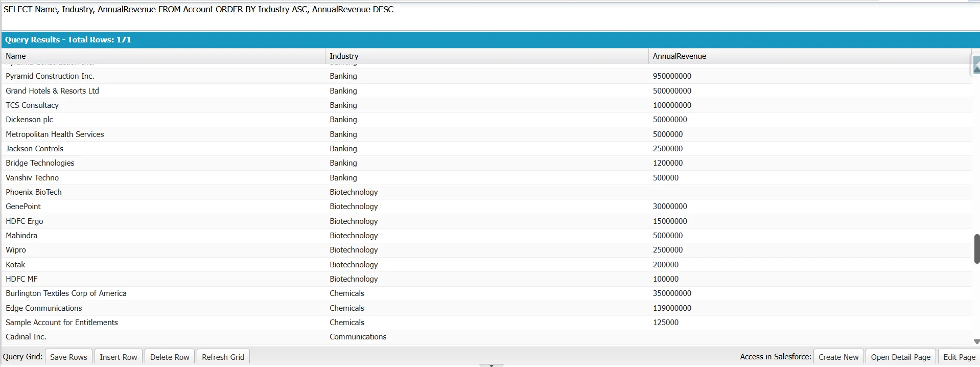
Task: Select the Metropolitan Health Services cell
Action: pyautogui.click(x=163, y=134)
